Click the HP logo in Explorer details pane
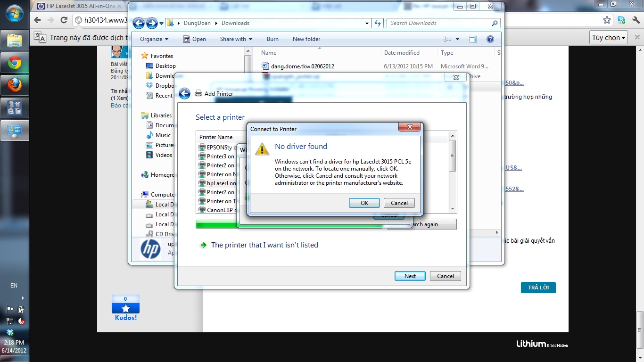 tap(150, 248)
